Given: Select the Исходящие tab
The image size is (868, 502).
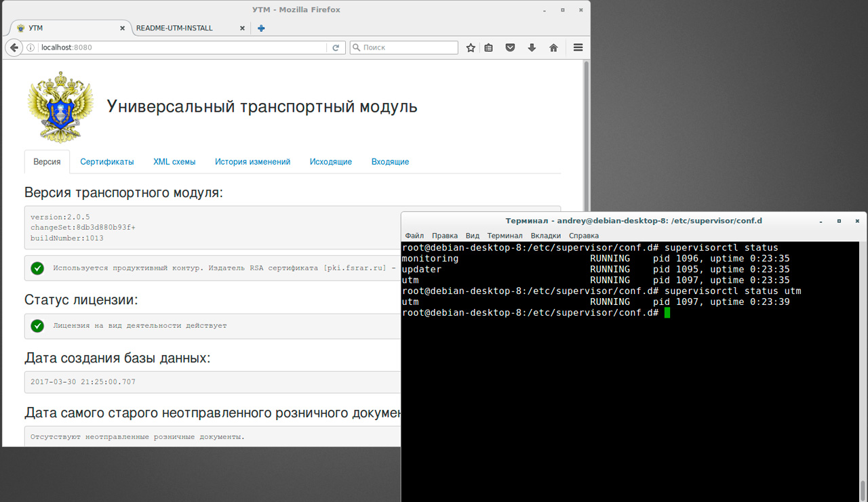Looking at the screenshot, I should coord(330,162).
